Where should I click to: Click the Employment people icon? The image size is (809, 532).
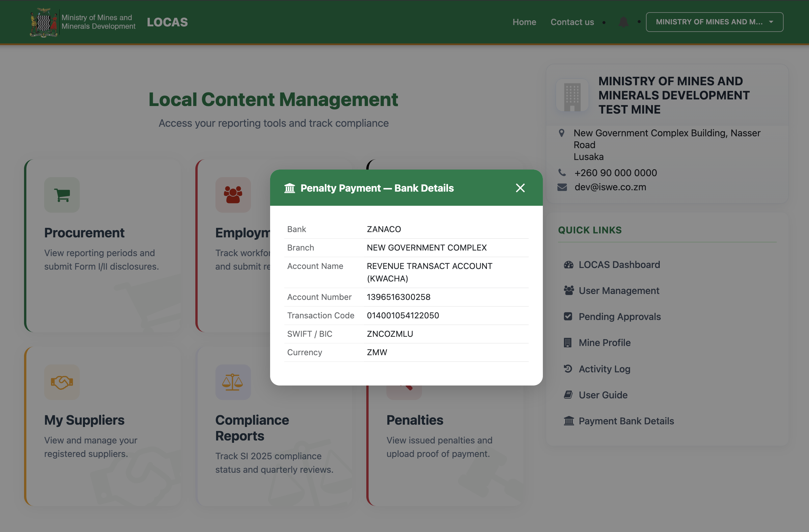point(233,195)
